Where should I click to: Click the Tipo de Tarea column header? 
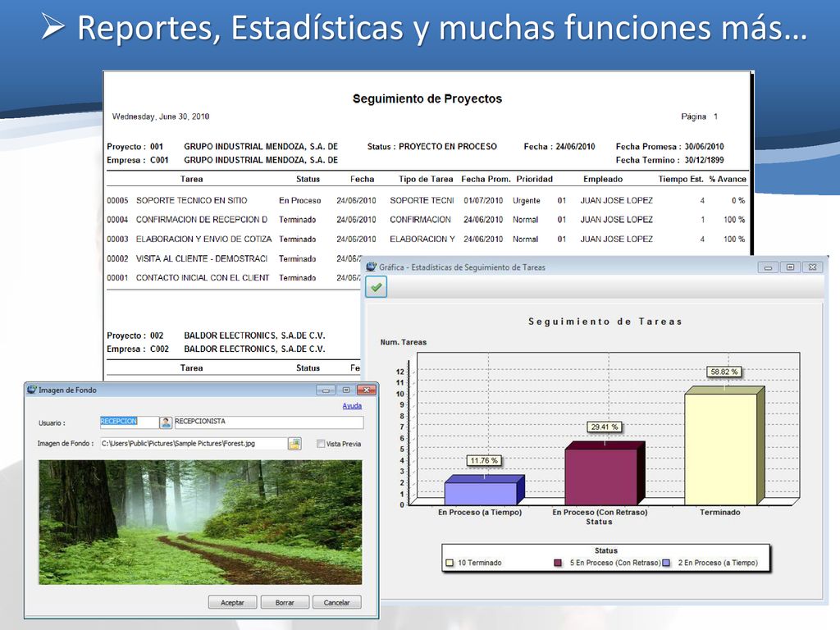(x=426, y=179)
